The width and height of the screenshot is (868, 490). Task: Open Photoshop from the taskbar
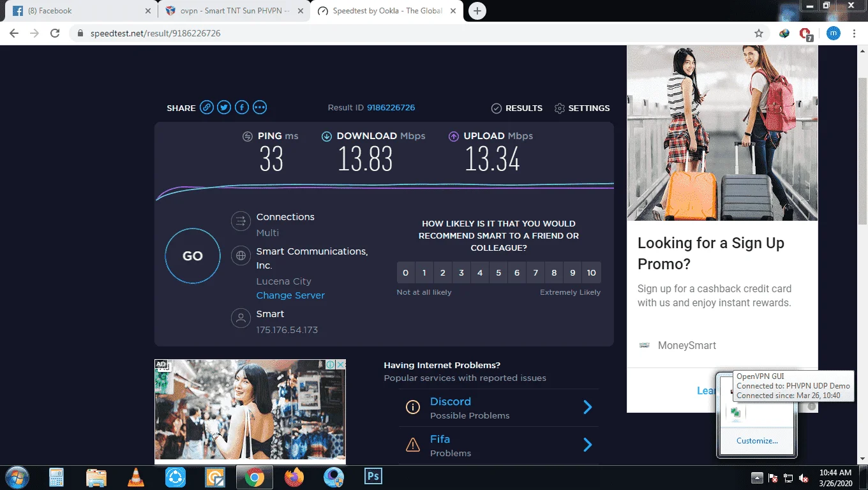tap(373, 477)
